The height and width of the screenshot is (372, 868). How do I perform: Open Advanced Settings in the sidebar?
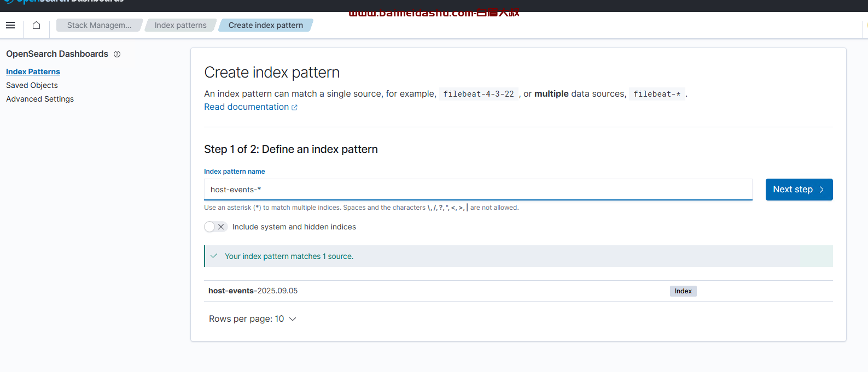tap(40, 99)
